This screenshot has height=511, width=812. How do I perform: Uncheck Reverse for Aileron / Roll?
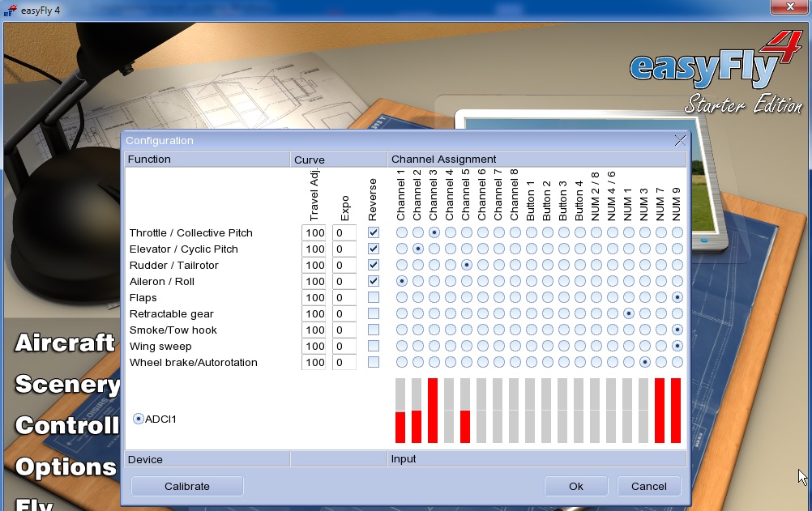[x=373, y=281]
